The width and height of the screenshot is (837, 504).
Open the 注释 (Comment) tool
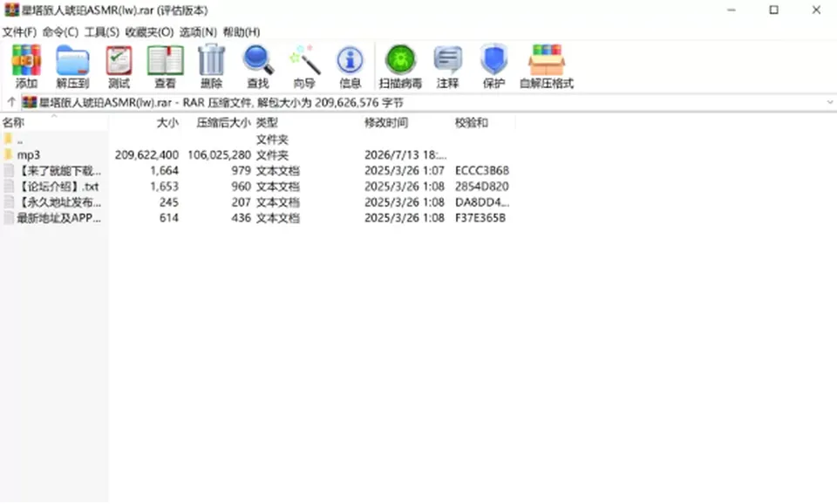[x=447, y=66]
